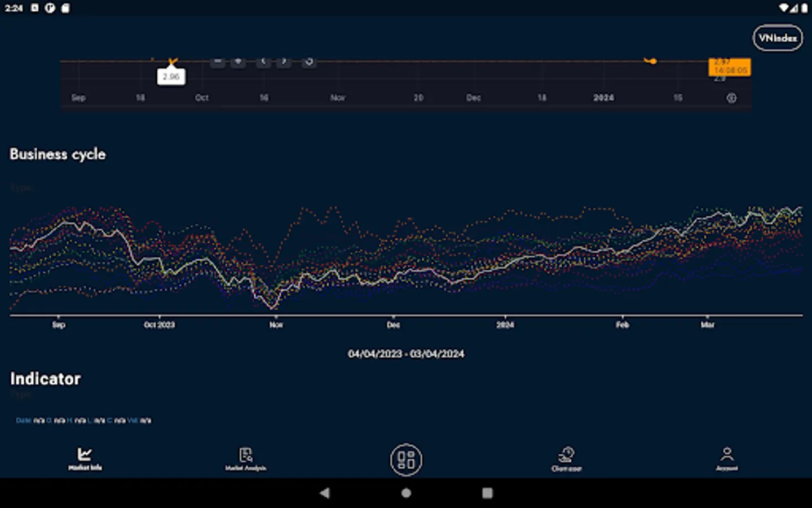Screen dimensions: 812x508
Task: Click the pan-right arrow icon above the chart
Action: click(x=284, y=62)
